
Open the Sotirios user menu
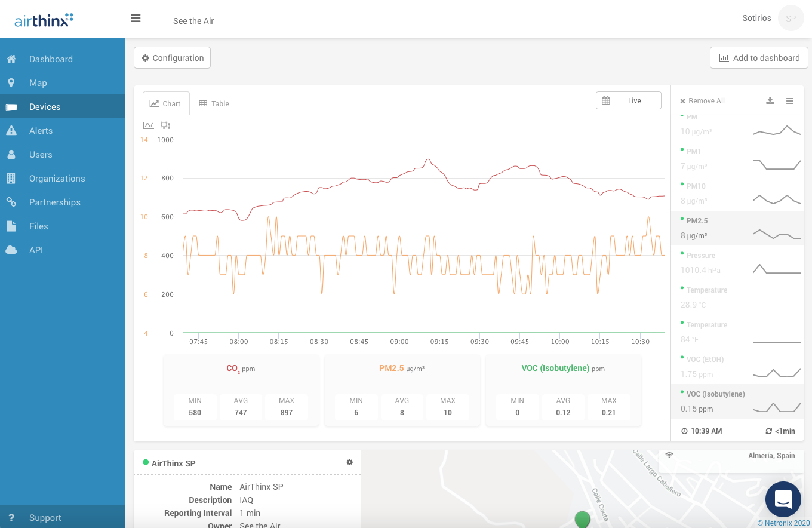click(x=756, y=19)
